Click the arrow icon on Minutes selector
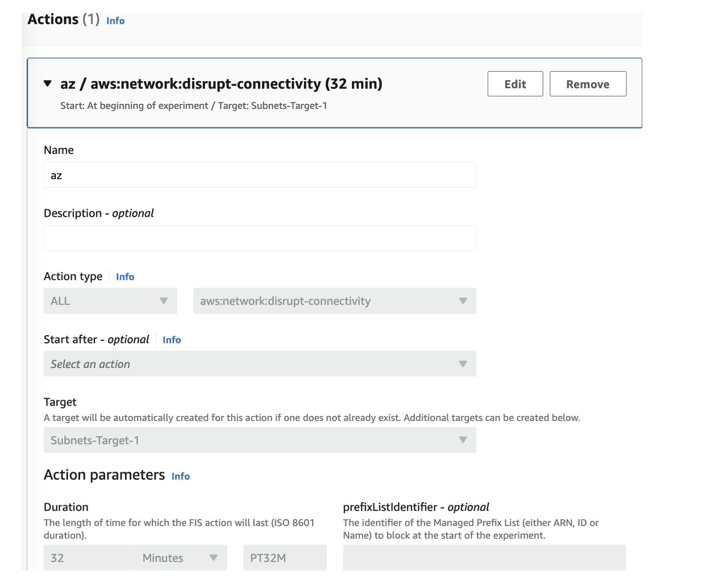The image size is (701, 588). (x=213, y=558)
